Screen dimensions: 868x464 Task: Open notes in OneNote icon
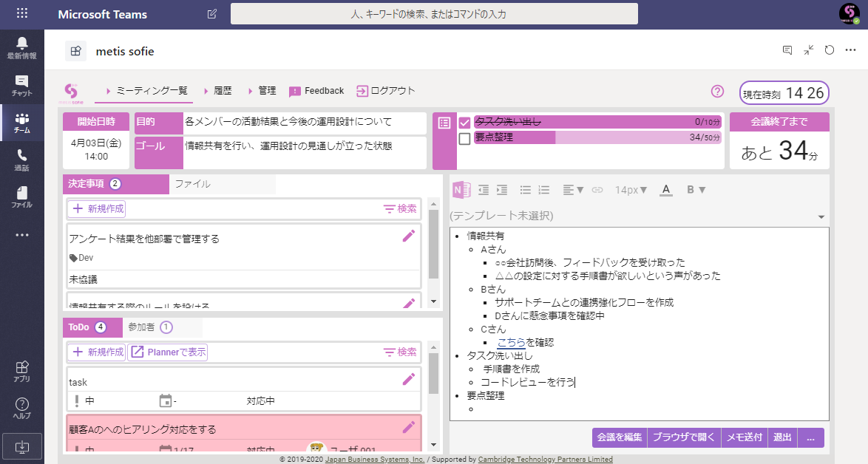tap(461, 190)
